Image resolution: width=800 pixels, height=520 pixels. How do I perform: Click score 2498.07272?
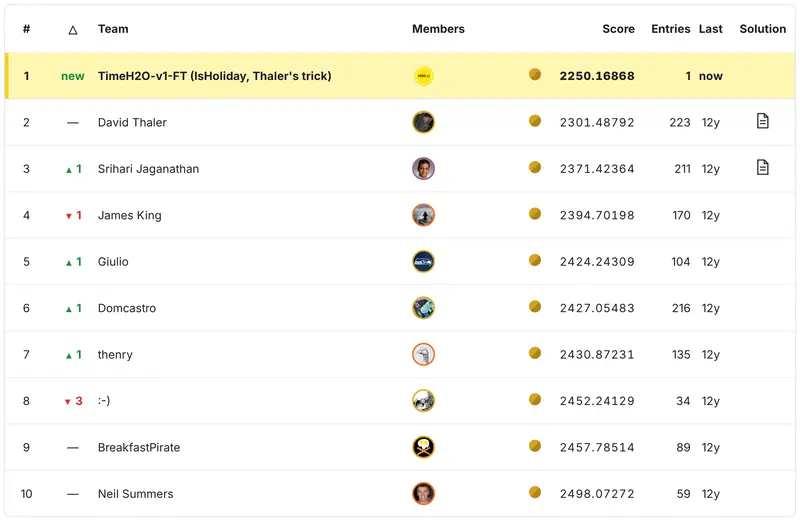click(597, 494)
